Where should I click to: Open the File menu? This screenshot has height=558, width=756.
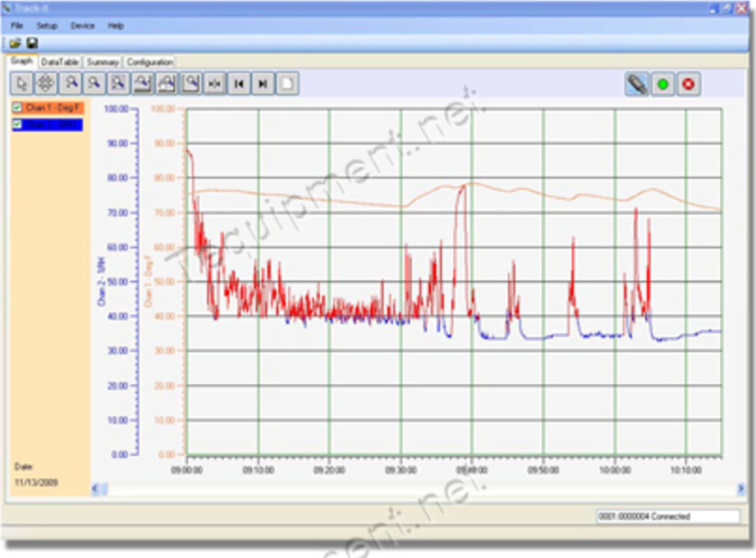[x=17, y=26]
